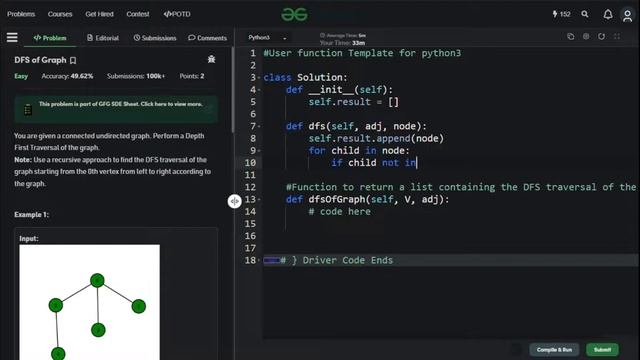
Task: Open the Get Hired menu
Action: (x=99, y=14)
